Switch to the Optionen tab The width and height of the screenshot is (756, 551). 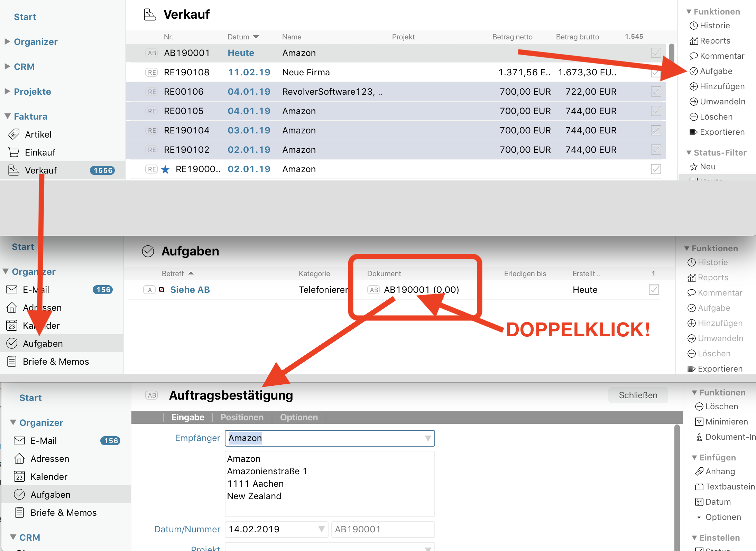click(299, 417)
